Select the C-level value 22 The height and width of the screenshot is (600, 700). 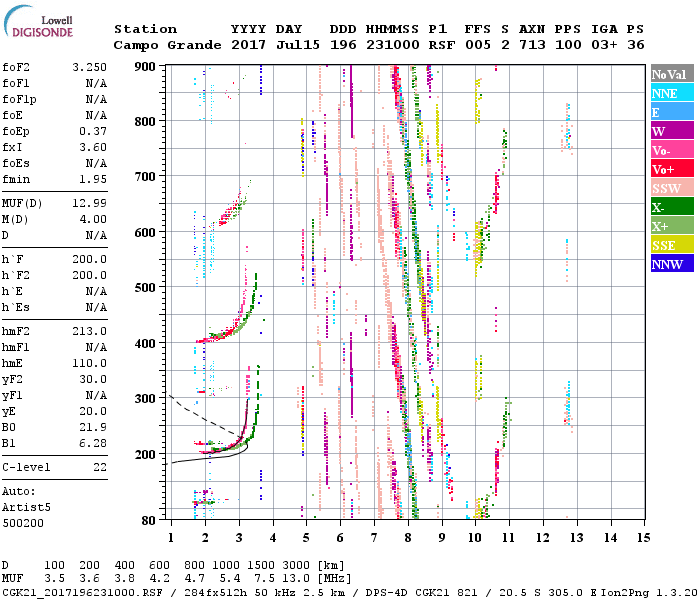(100, 467)
